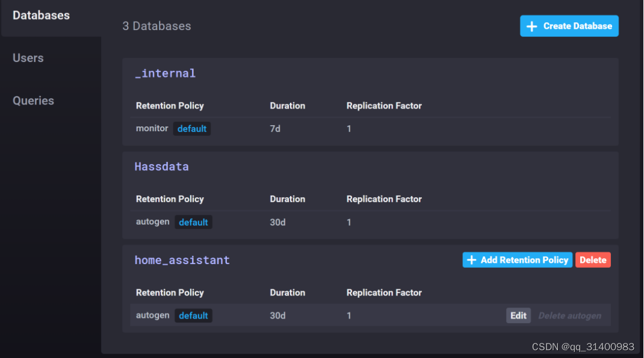
Task: Click home_assistant 30d duration value
Action: click(277, 316)
